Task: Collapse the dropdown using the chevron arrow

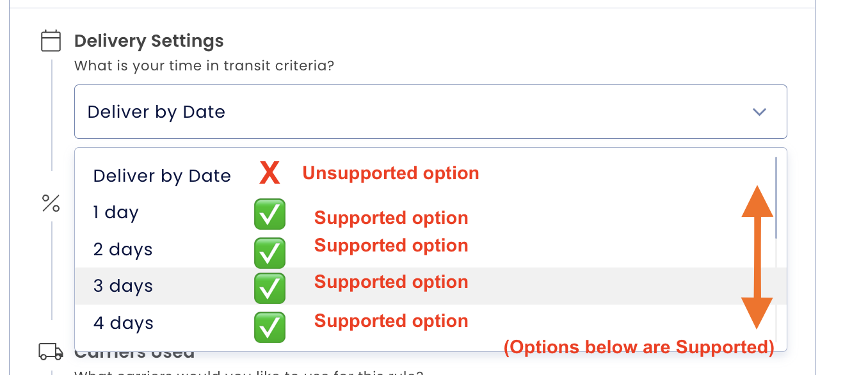Action: pos(759,111)
